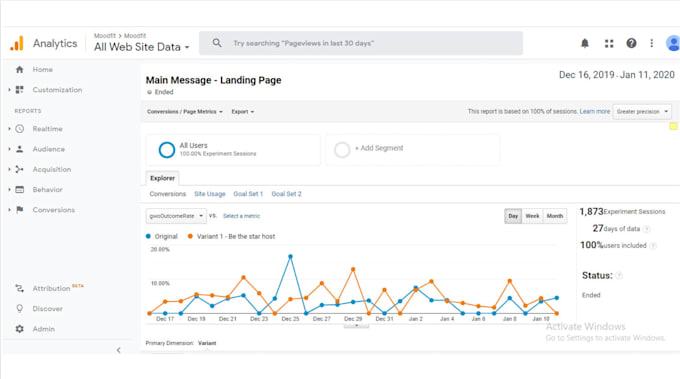Open the Home menu item
This screenshot has width=680, height=379.
pyautogui.click(x=42, y=69)
